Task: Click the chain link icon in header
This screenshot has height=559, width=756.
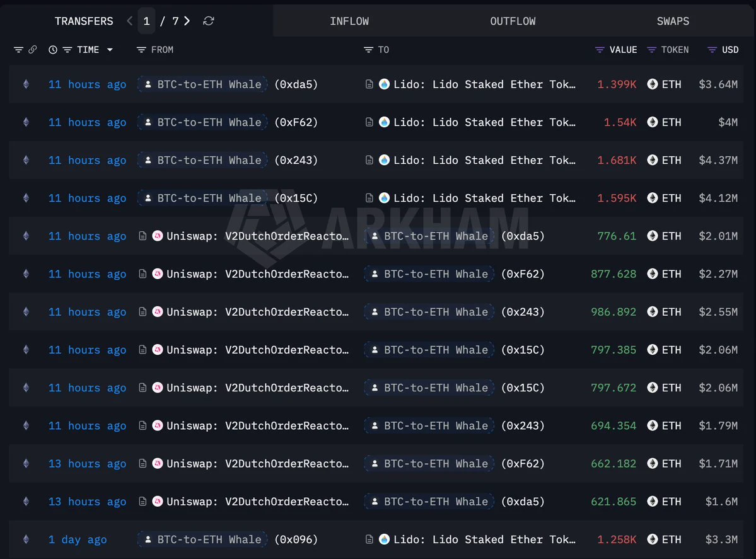Action: click(32, 50)
